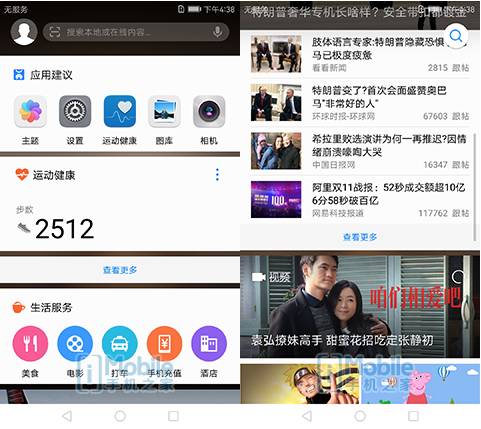Open the Naruto cartoon banner
The height and width of the screenshot is (429, 481).
click(300, 384)
